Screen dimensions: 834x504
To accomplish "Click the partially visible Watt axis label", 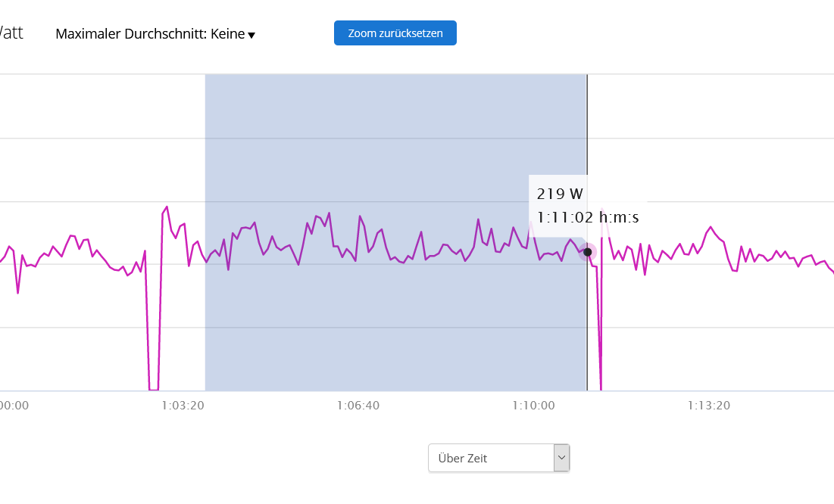I will tap(11, 33).
